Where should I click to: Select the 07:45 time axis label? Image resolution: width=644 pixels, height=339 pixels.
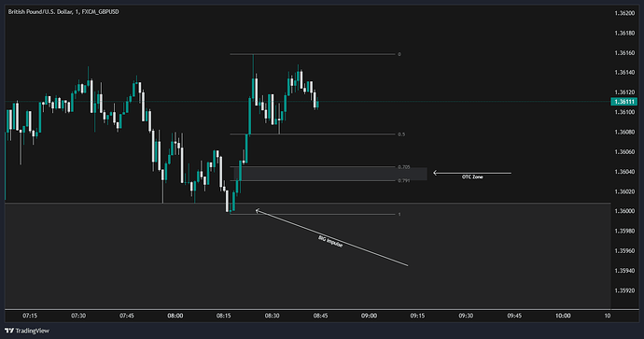tap(127, 316)
